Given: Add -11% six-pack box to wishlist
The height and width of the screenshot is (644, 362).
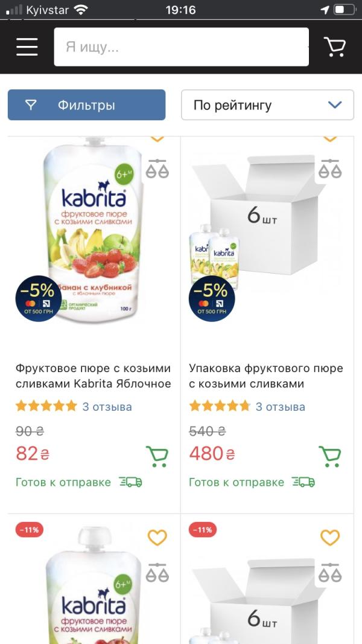Looking at the screenshot, I should 330,537.
